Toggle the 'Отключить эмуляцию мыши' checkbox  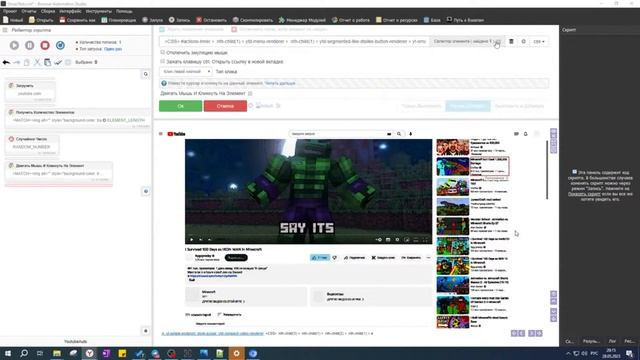pos(162,53)
